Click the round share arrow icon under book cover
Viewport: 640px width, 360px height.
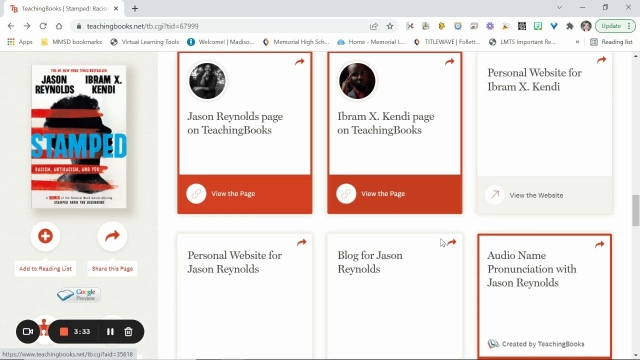(x=112, y=236)
